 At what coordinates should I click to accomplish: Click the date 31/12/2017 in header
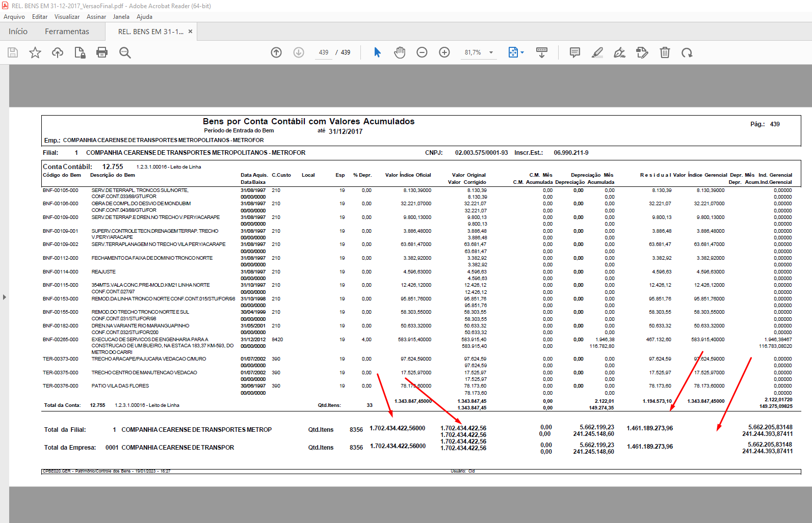[346, 131]
